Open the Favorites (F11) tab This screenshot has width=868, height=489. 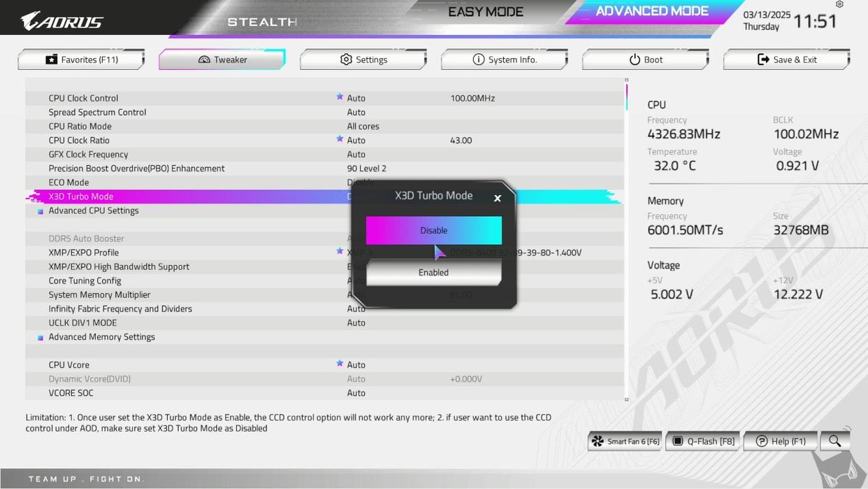tap(81, 59)
